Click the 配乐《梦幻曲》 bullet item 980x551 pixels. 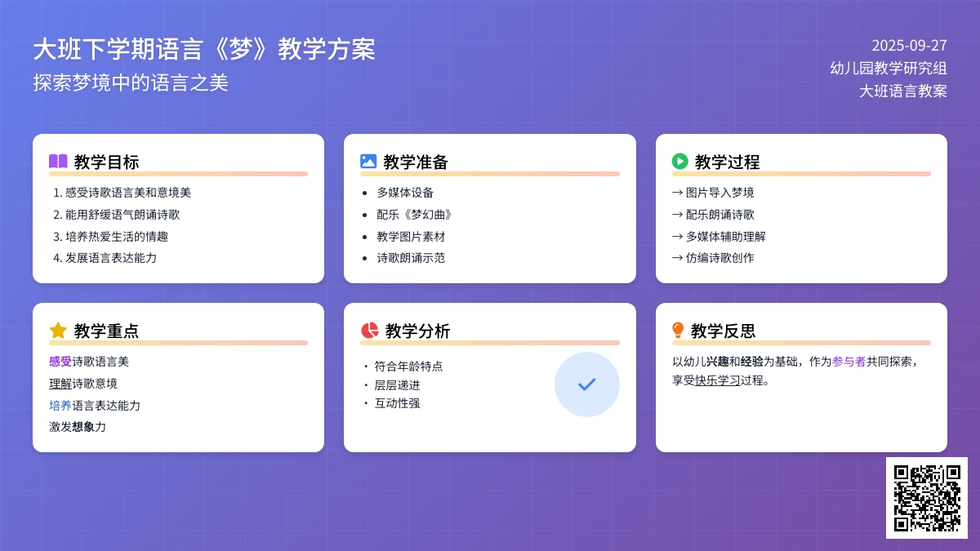(414, 215)
